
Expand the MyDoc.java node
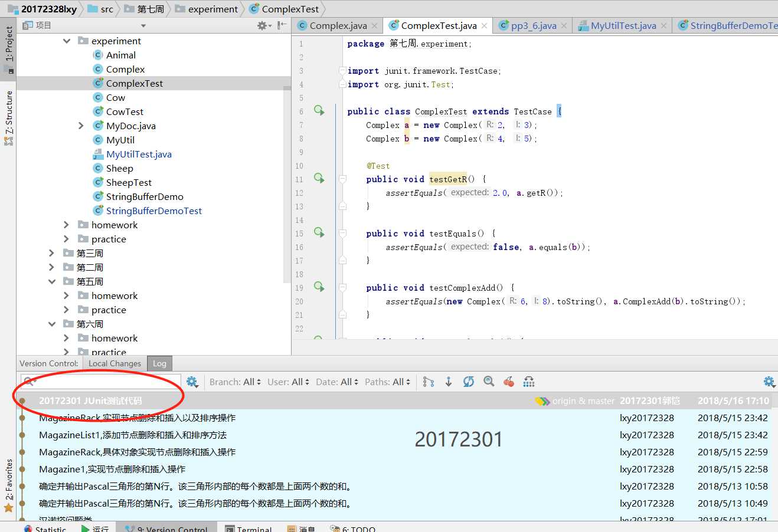pyautogui.click(x=81, y=126)
